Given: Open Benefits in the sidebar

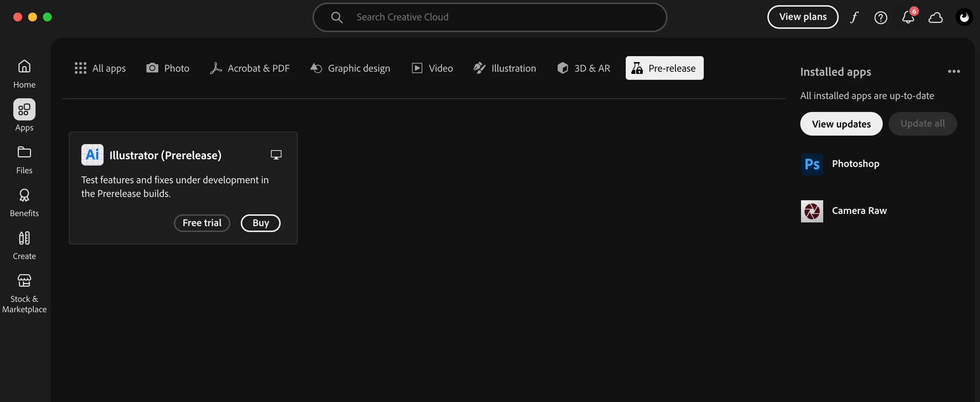Looking at the screenshot, I should point(24,203).
